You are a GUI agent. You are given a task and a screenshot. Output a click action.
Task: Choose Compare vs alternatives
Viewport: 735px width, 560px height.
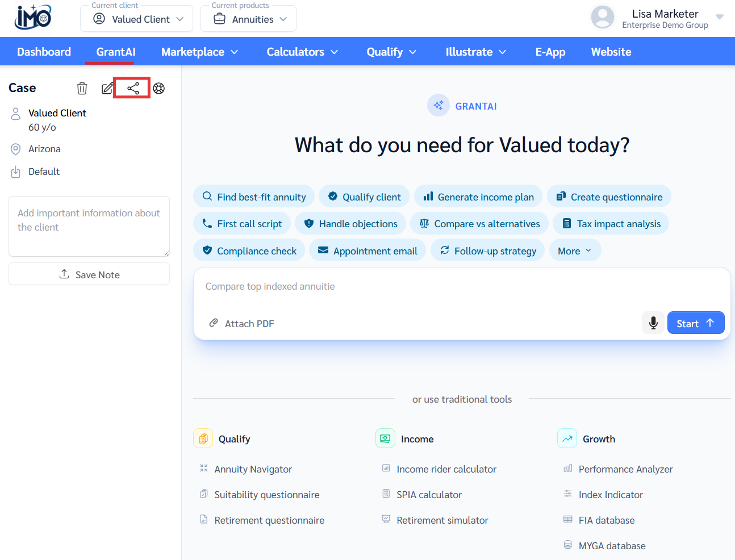[x=479, y=223]
